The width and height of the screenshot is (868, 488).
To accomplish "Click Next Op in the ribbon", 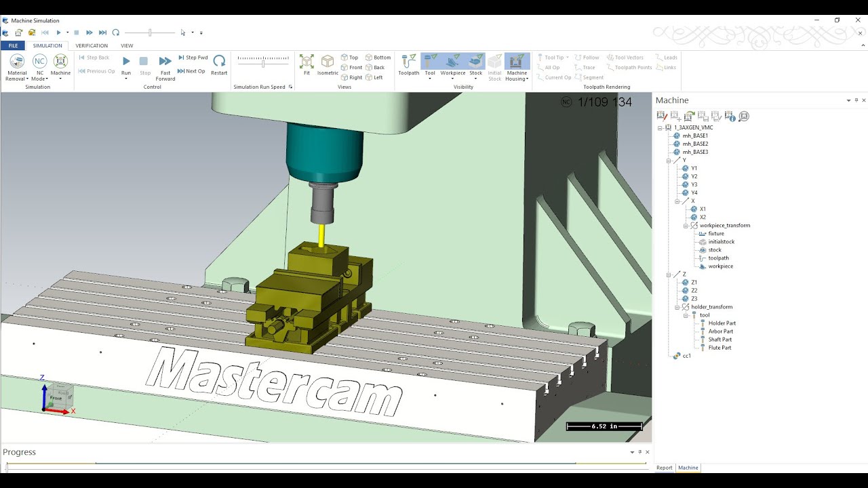I will click(x=191, y=71).
